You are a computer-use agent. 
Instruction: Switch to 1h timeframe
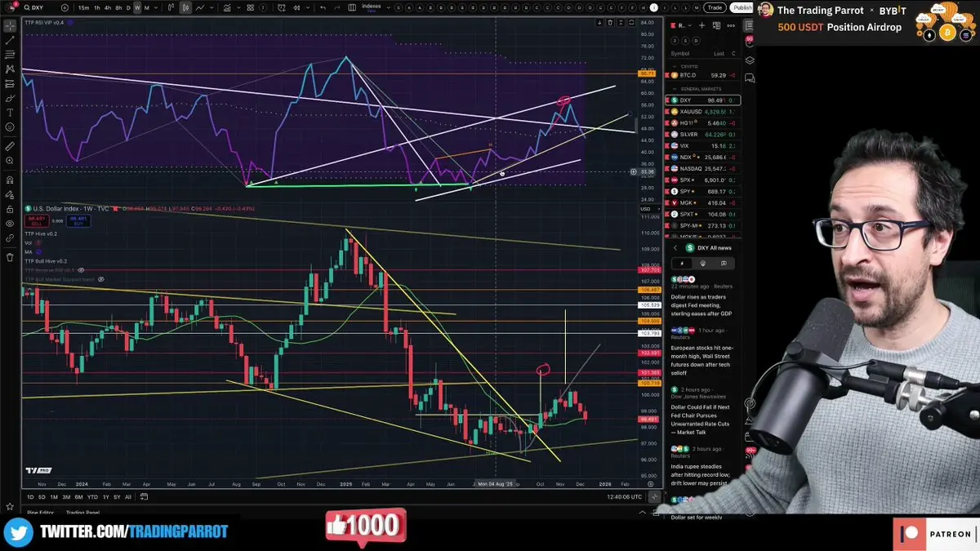pos(97,7)
